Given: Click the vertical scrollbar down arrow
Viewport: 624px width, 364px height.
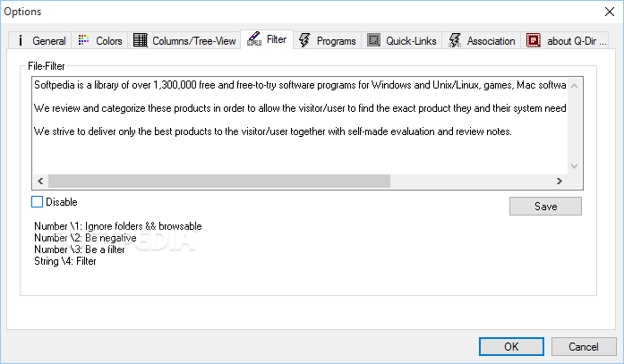Looking at the screenshot, I should coord(574,166).
